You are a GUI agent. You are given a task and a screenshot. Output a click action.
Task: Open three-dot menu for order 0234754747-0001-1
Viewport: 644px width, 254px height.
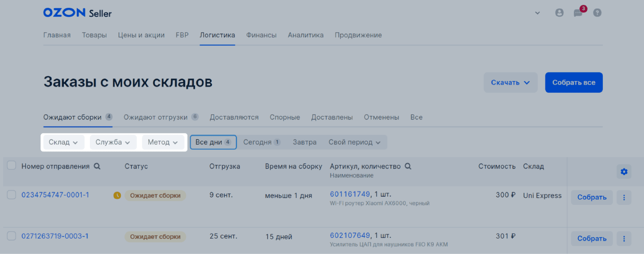point(624,197)
